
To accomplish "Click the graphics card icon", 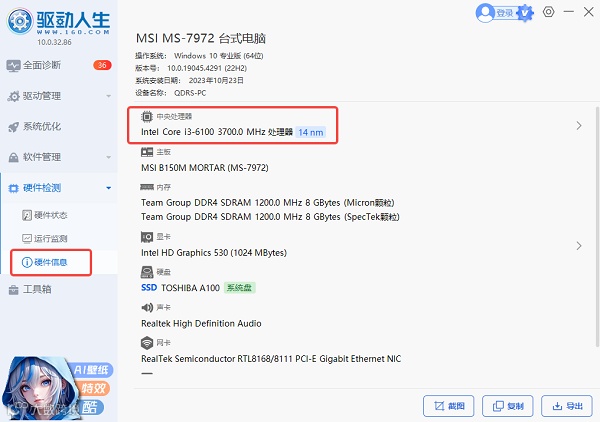I will (147, 237).
